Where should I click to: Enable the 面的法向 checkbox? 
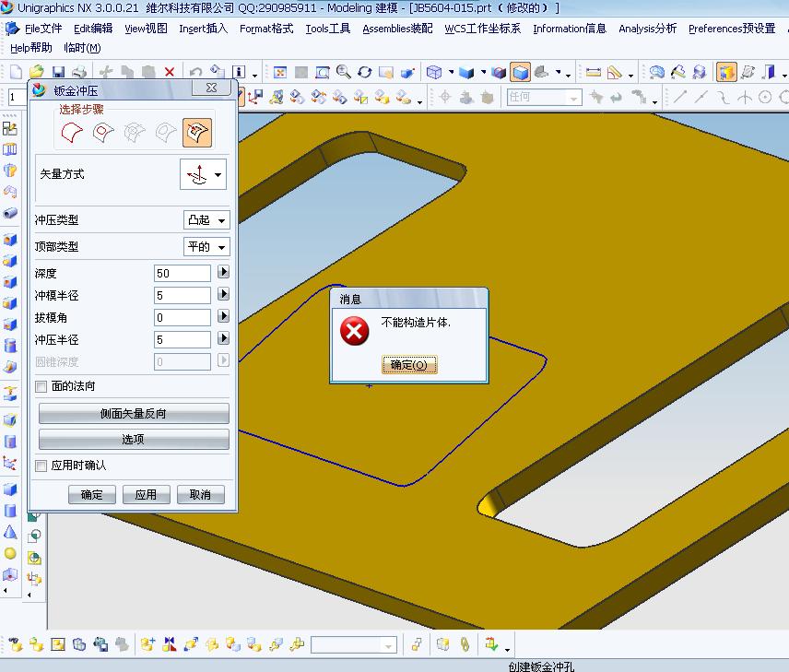(41, 386)
